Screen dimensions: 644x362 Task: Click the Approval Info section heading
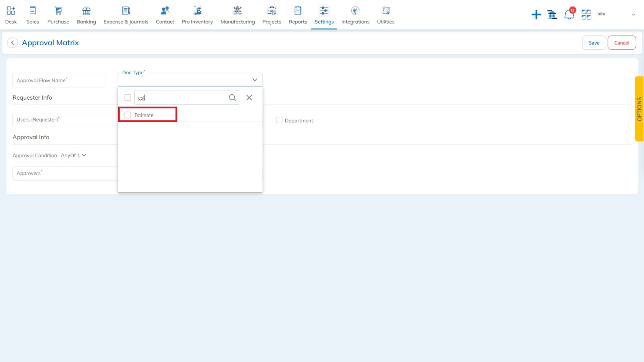click(x=31, y=137)
